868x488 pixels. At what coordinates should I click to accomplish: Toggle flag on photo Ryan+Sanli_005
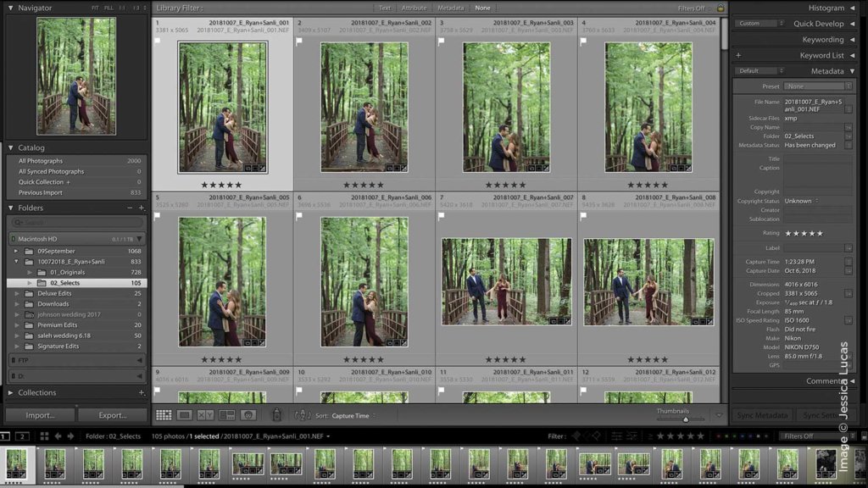[x=157, y=216]
